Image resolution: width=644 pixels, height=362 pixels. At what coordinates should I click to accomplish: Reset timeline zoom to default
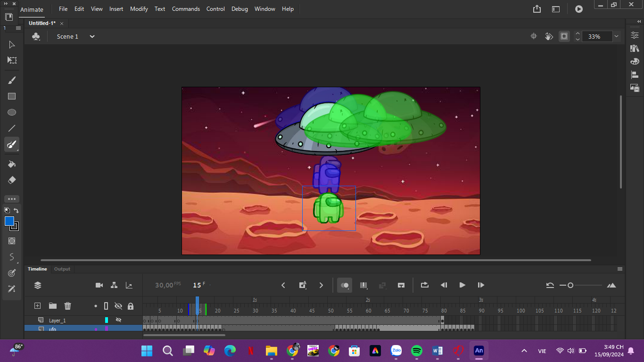(550, 285)
